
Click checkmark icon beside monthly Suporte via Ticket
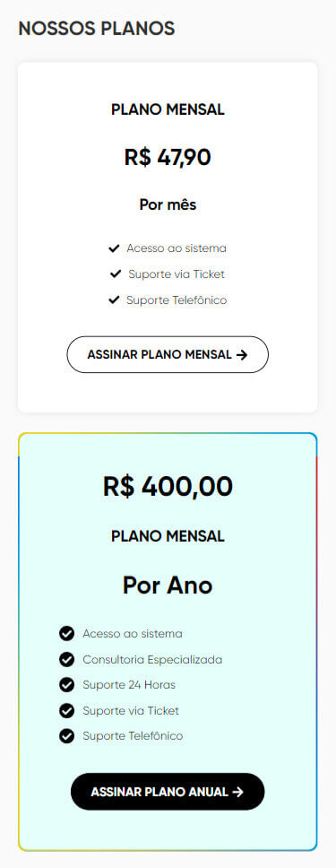116,274
